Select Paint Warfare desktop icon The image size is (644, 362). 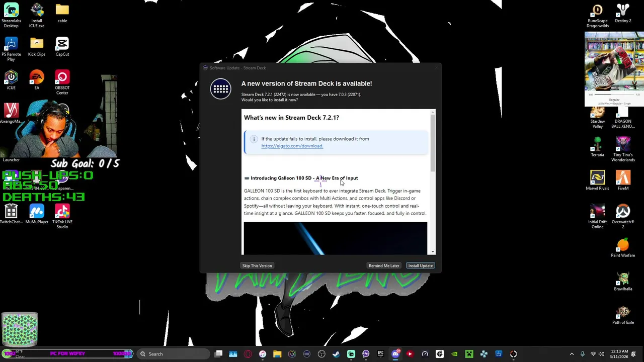[x=623, y=247]
